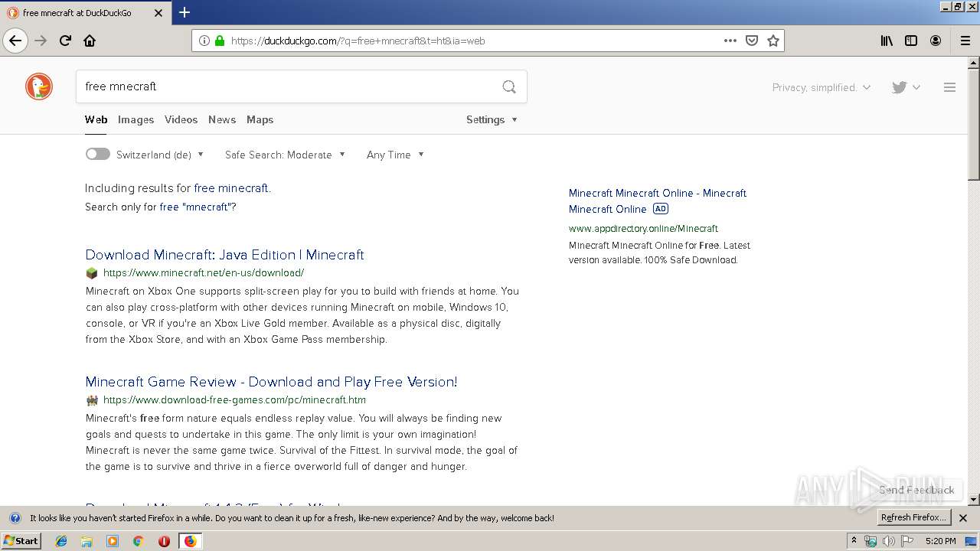The height and width of the screenshot is (551, 980).
Task: Open Download Minecraft: Java Edition result
Action: pyautogui.click(x=224, y=255)
